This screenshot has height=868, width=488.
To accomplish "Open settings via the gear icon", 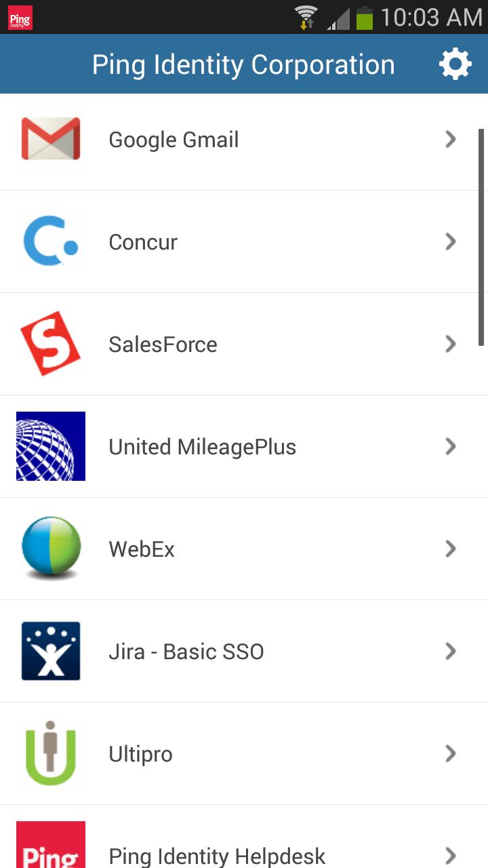I will (x=455, y=64).
